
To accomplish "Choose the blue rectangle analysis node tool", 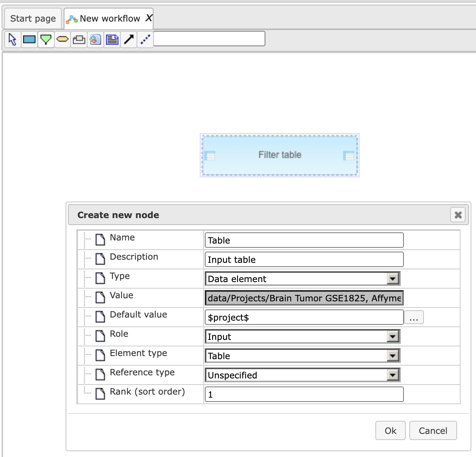I will tap(29, 39).
